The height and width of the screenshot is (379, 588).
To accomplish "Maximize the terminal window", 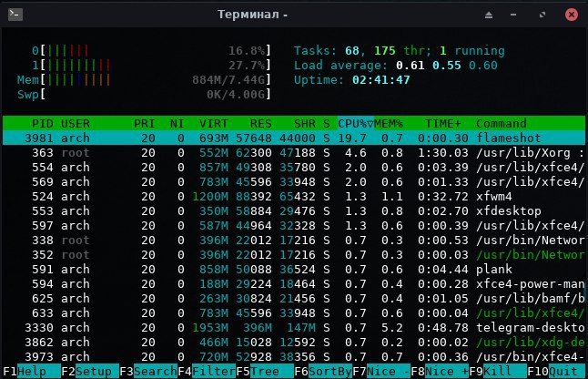I will click(x=542, y=15).
